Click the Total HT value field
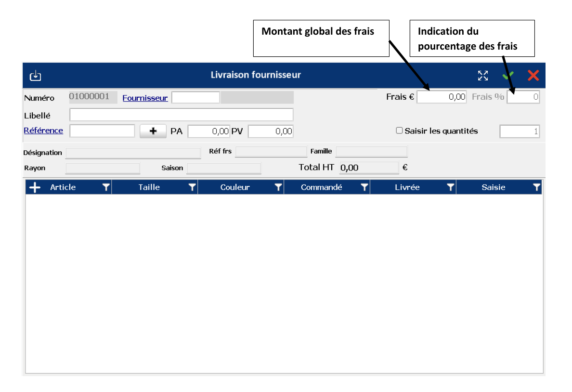The image size is (572, 392). tap(369, 168)
